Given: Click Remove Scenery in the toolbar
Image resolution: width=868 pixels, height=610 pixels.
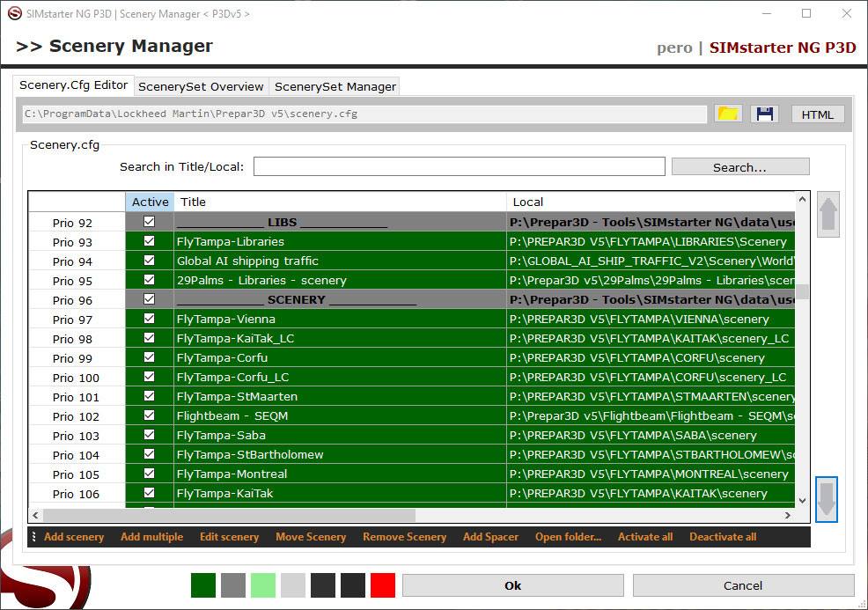Looking at the screenshot, I should [x=404, y=537].
